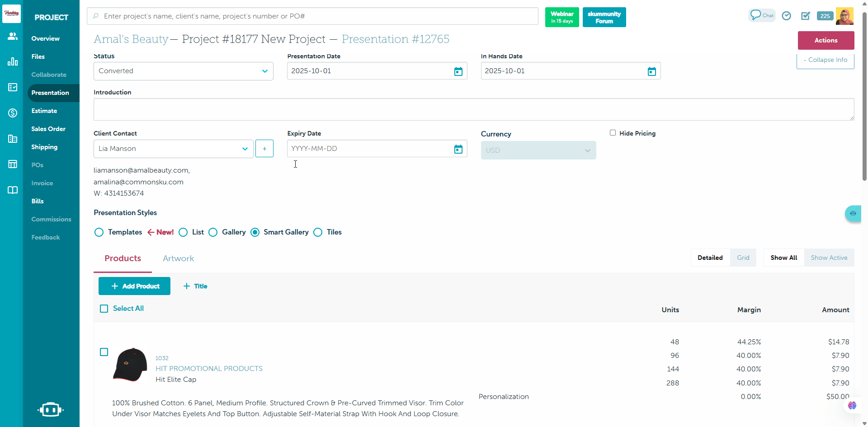Click the contacts people icon in left rail
The image size is (868, 427).
[x=13, y=36]
